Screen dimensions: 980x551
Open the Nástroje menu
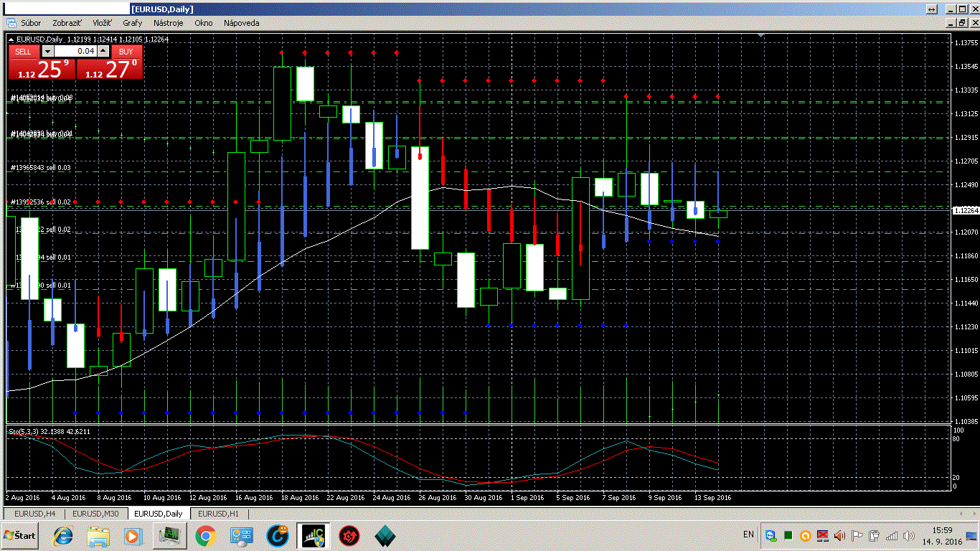pos(169,23)
